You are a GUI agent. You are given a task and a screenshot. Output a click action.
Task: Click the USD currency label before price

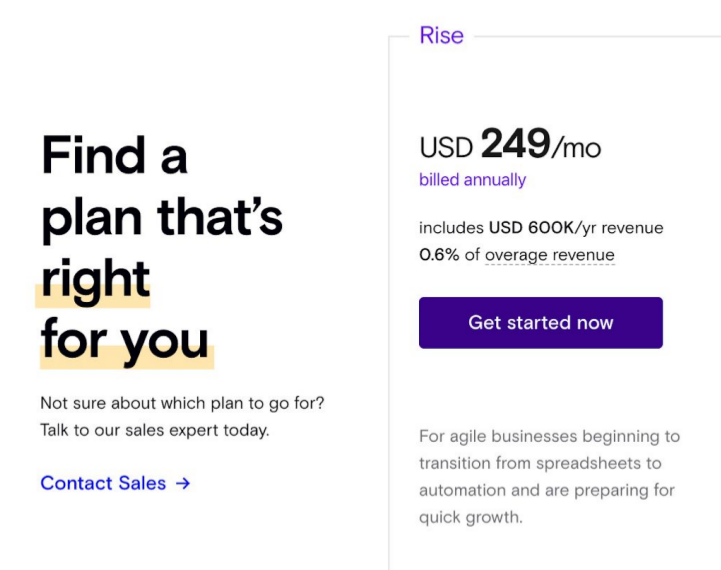point(445,148)
